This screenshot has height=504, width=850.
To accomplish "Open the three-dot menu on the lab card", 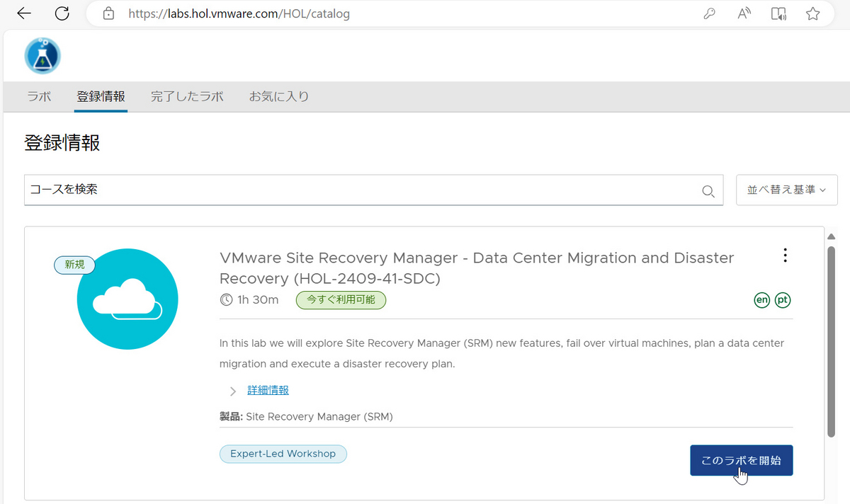I will coord(785,256).
